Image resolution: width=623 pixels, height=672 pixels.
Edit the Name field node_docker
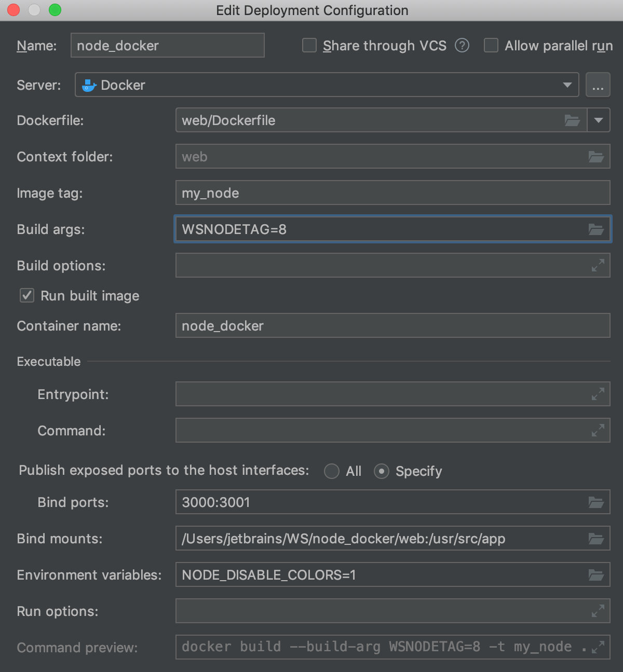(168, 46)
